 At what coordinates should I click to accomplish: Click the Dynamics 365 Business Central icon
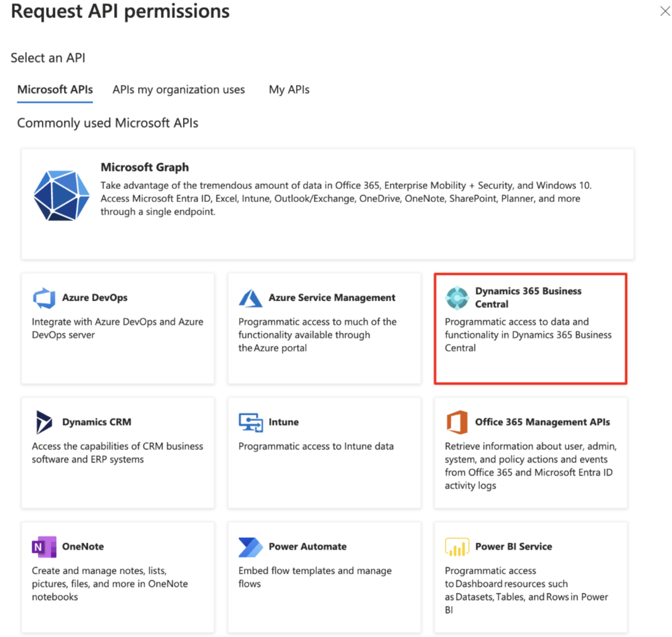(x=457, y=298)
